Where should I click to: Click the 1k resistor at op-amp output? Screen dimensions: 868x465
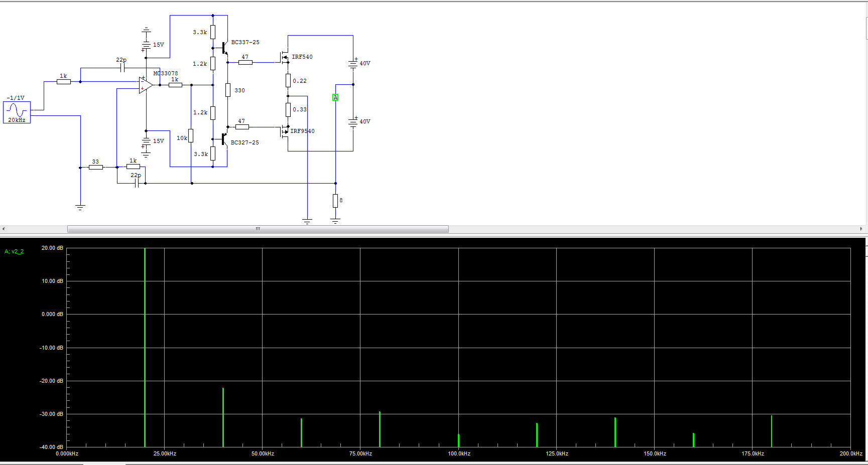tap(175, 85)
